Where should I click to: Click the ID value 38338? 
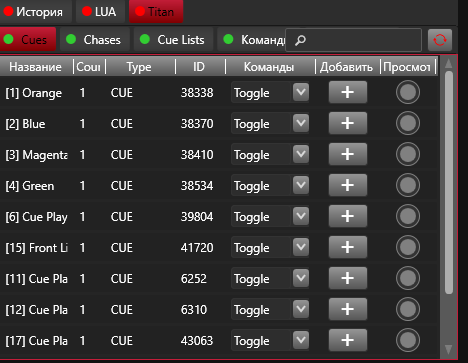coord(197,93)
